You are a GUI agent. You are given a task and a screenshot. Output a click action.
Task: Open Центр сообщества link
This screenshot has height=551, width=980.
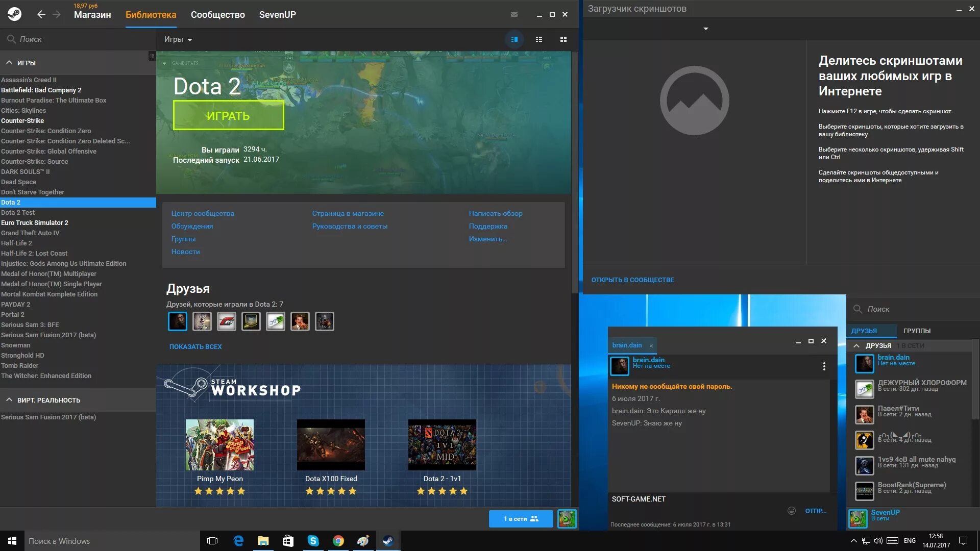point(203,213)
